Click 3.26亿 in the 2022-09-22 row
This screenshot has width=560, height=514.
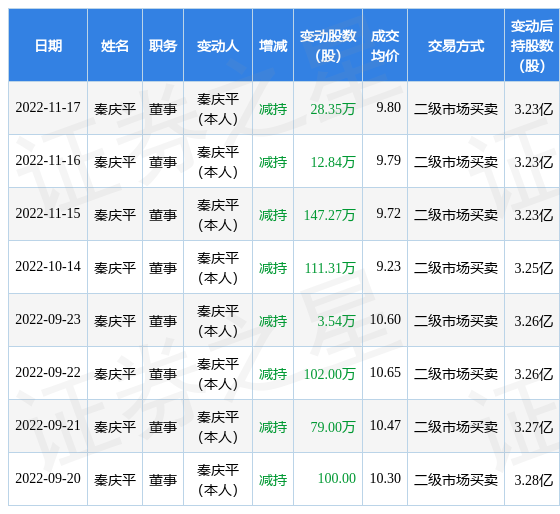(534, 374)
